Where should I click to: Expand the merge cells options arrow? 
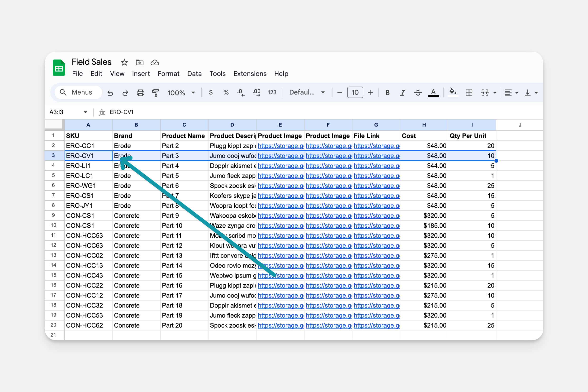pos(495,93)
